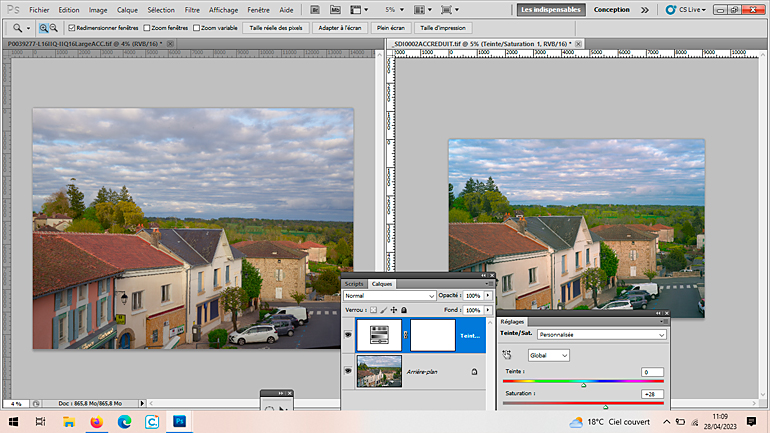
Task: Click the Zoom tool preset icon
Action: [x=17, y=28]
